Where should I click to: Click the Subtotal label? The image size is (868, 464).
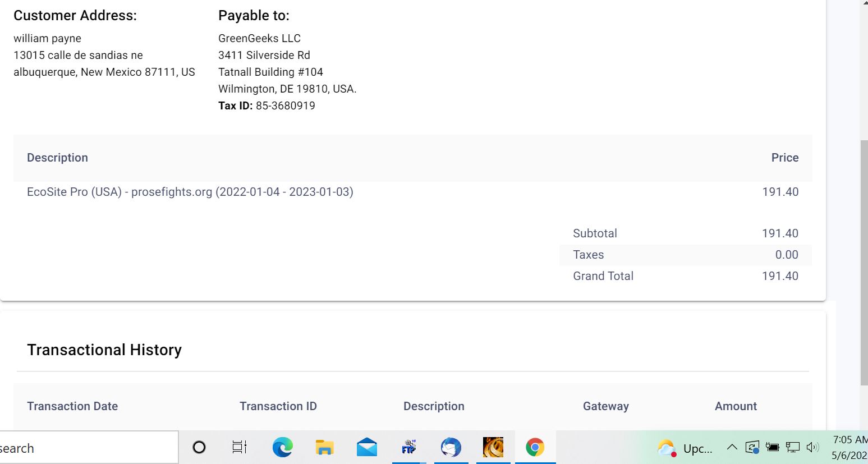(595, 233)
